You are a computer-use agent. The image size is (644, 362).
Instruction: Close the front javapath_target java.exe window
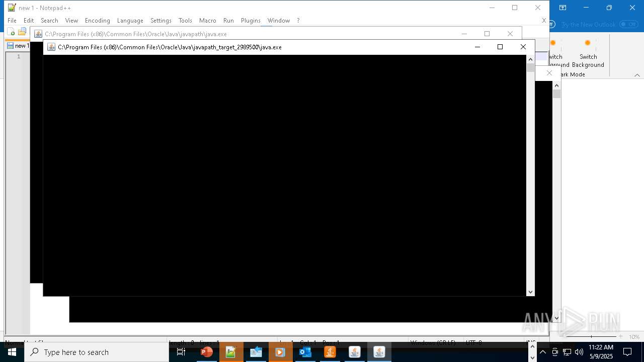coord(523,47)
